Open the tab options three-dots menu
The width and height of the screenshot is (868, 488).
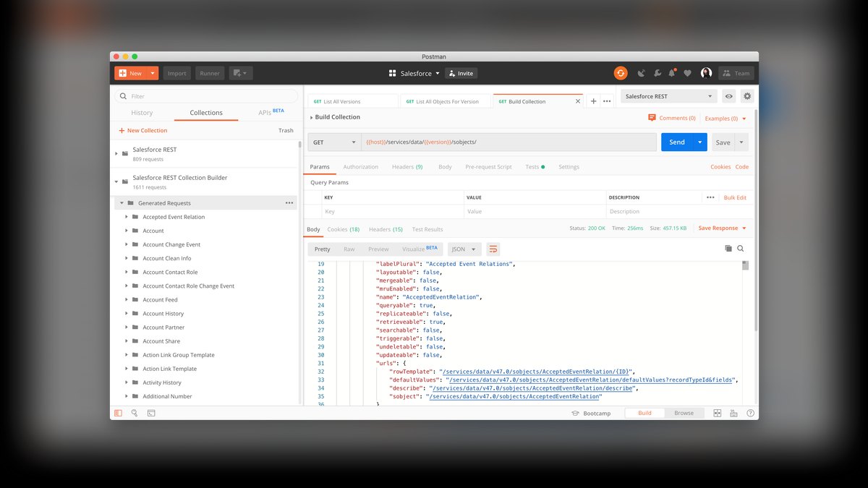pyautogui.click(x=607, y=101)
